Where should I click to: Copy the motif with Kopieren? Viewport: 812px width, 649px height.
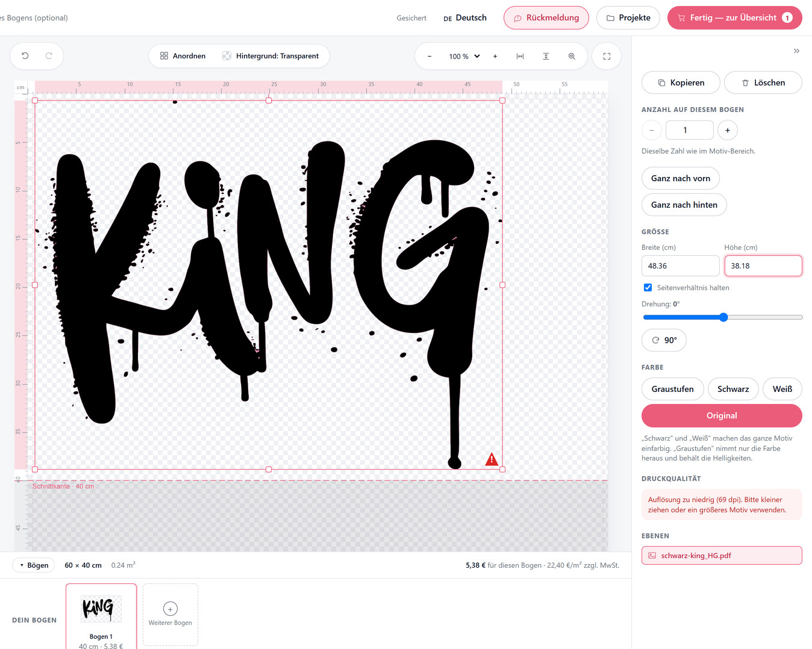pos(681,82)
